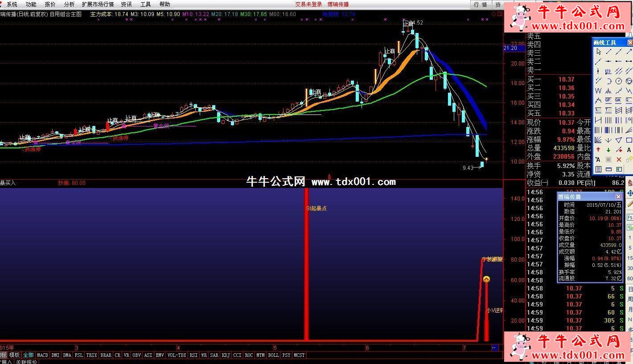Select the TA text label tool

click(x=599, y=159)
